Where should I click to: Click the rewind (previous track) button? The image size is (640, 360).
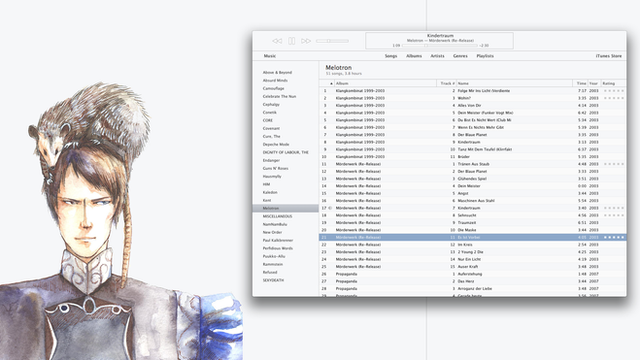277,41
